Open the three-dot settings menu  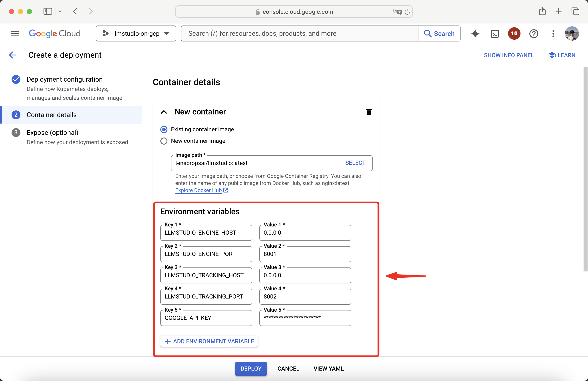pyautogui.click(x=553, y=33)
